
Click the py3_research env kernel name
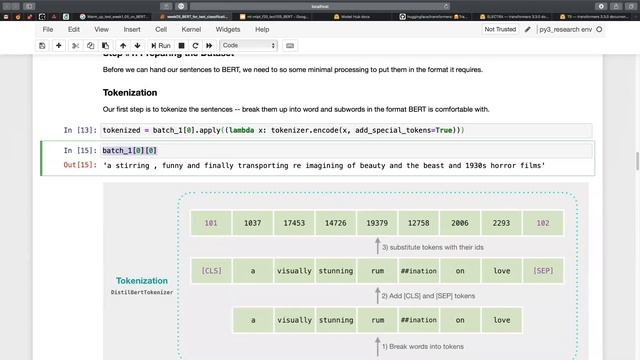[x=565, y=29]
